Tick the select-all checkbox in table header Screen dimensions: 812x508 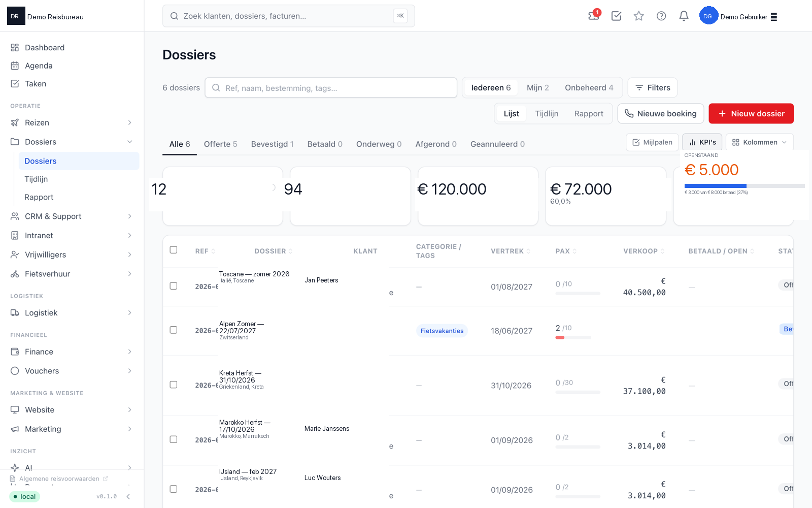click(x=174, y=250)
